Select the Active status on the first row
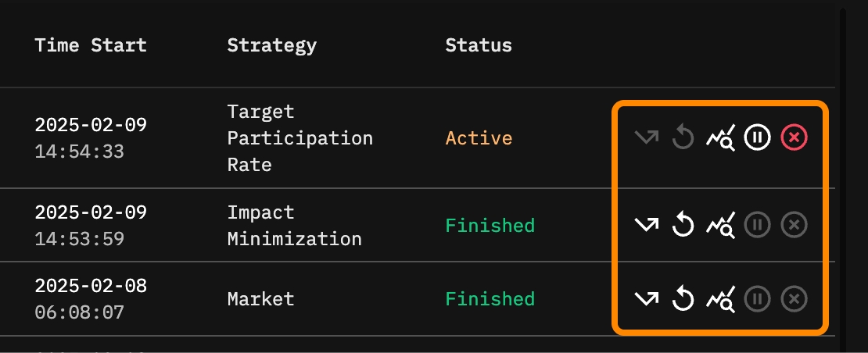This screenshot has width=868, height=353. (x=479, y=138)
